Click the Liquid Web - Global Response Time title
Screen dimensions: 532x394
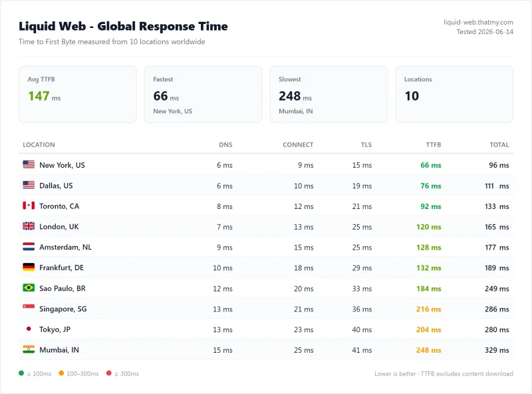pos(123,26)
